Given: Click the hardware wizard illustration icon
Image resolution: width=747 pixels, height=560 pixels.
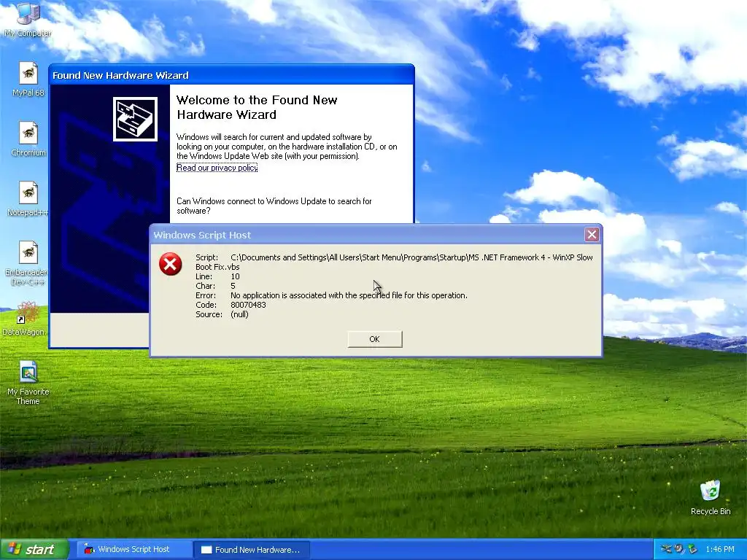Looking at the screenshot, I should pyautogui.click(x=135, y=119).
